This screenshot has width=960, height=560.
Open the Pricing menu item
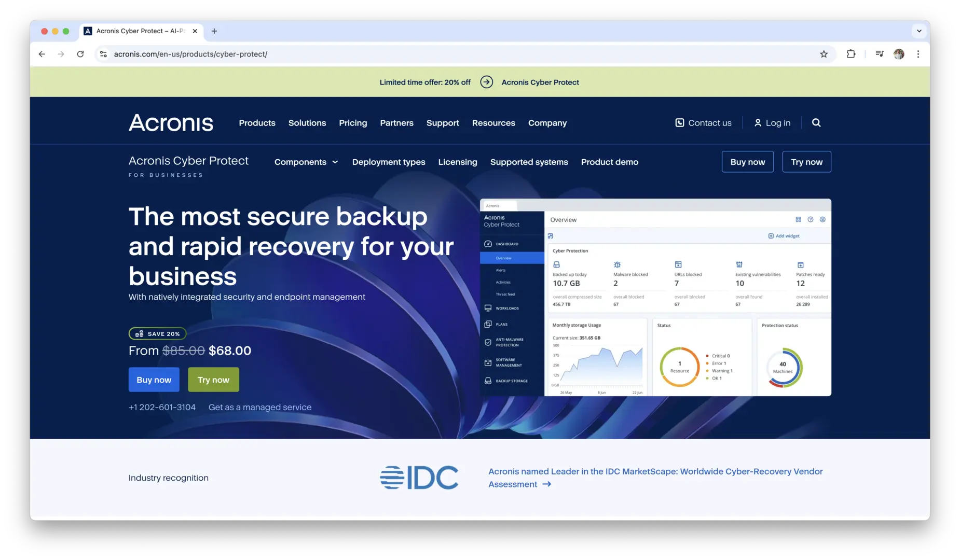[353, 123]
